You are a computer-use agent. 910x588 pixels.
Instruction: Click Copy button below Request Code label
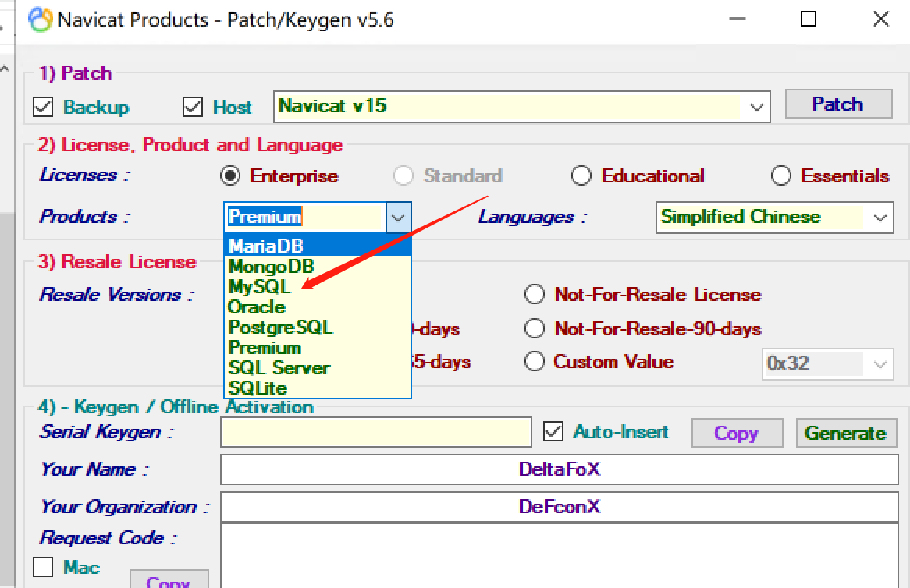pos(169,580)
